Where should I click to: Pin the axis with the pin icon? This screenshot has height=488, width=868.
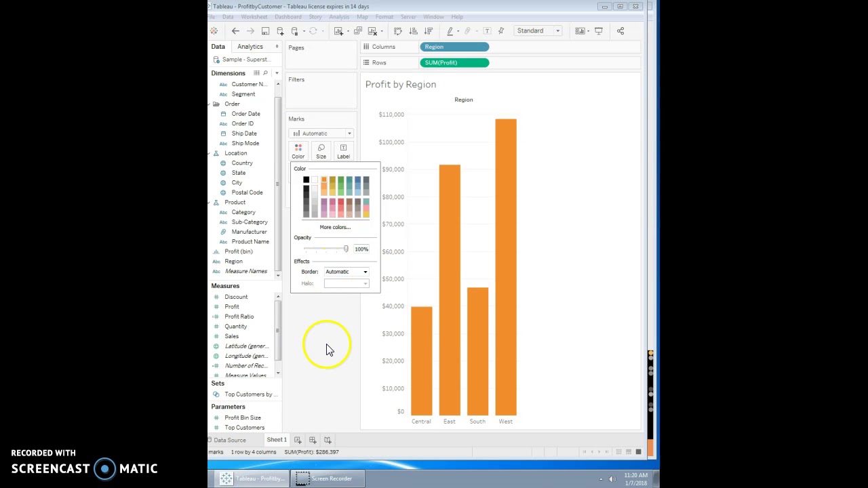(x=501, y=30)
